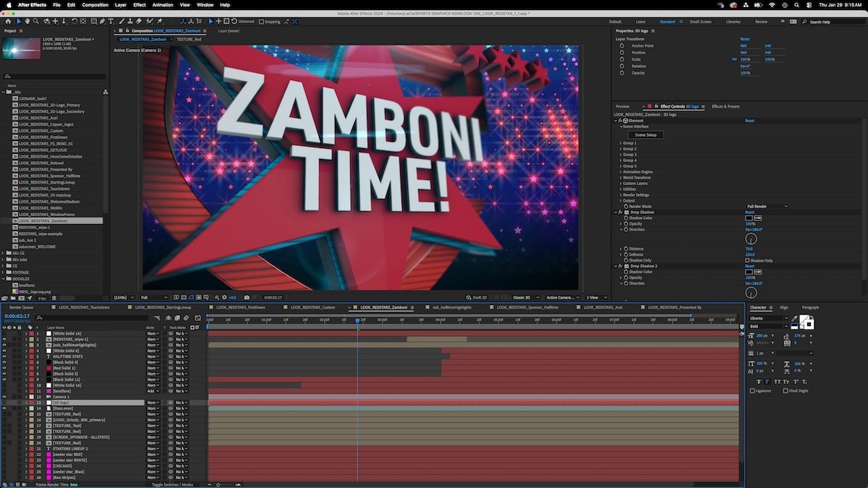Open the viewer resolution Full dropdown
The image size is (868, 488).
(153, 297)
